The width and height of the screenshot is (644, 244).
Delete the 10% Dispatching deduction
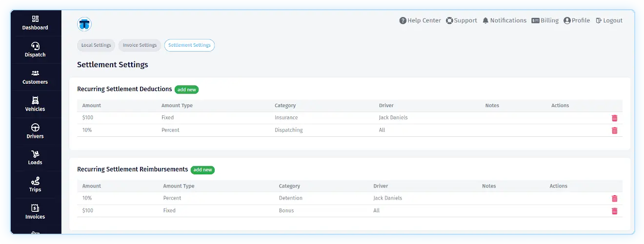click(x=614, y=131)
